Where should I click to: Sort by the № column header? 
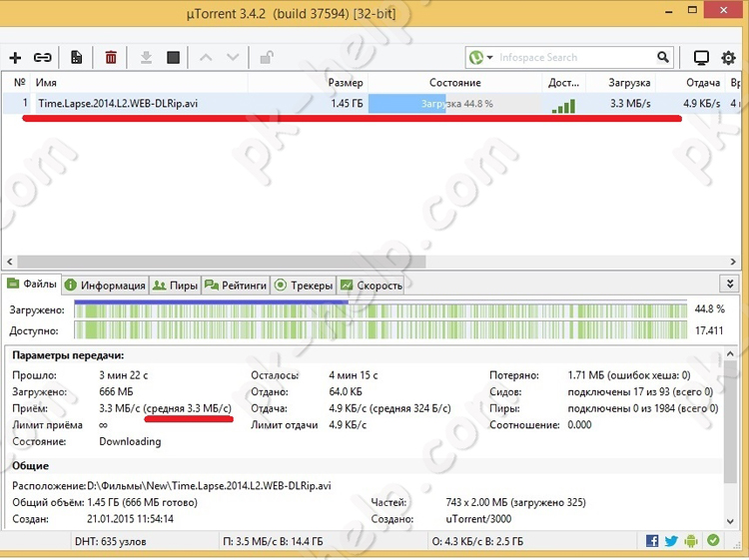click(x=17, y=83)
